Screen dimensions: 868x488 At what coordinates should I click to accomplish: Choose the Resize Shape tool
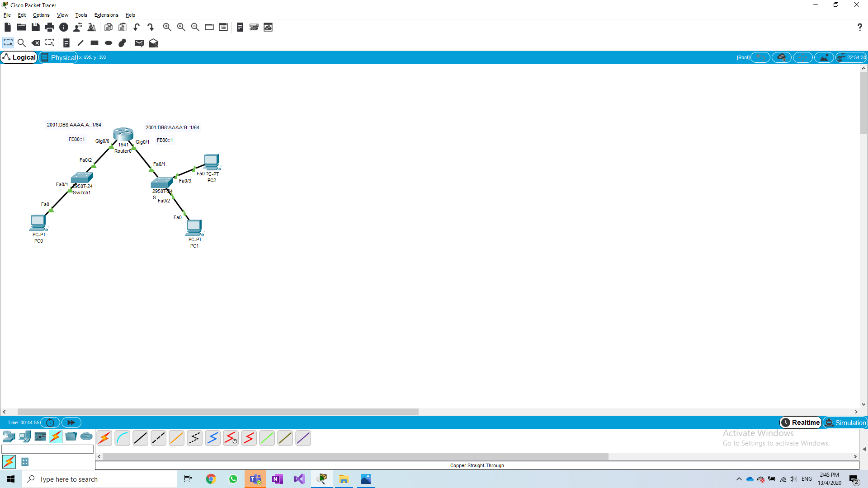[x=50, y=43]
